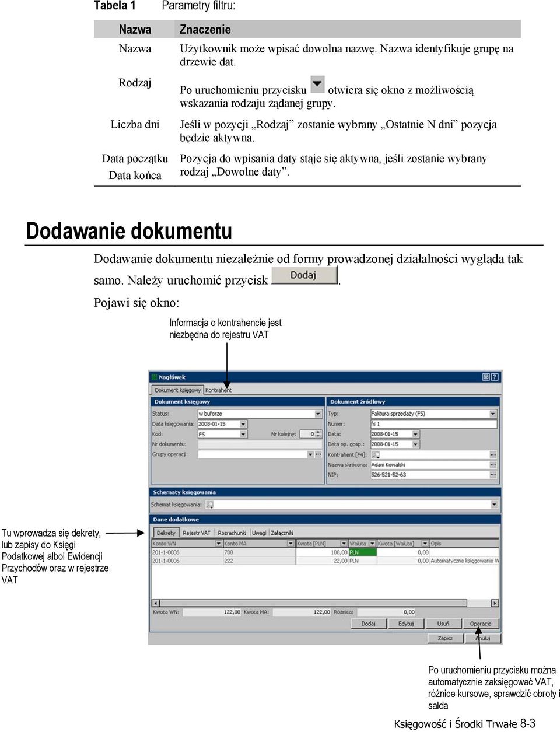Open the Konto WN column filter arrow
Image resolution: width=560 pixels, height=732 pixels.
pos(219,544)
